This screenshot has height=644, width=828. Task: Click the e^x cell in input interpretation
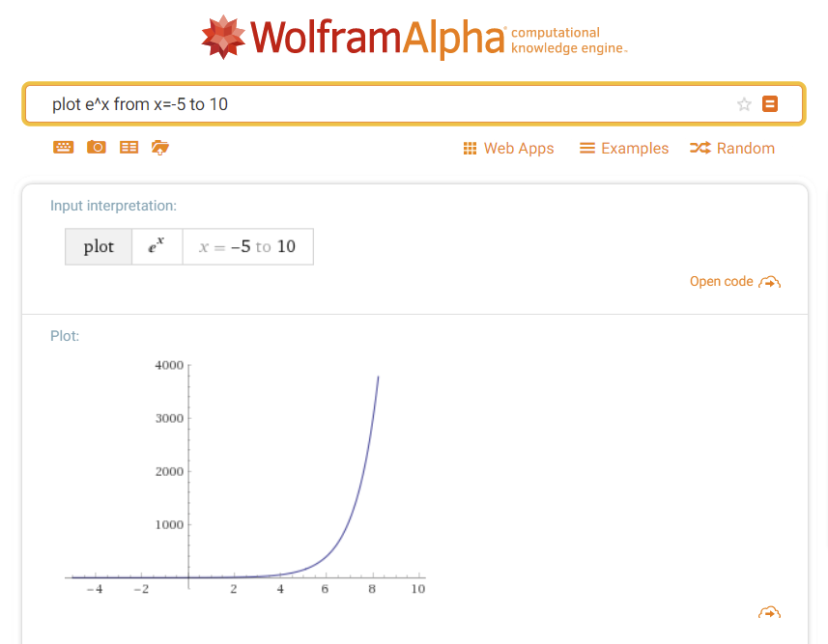pos(157,246)
